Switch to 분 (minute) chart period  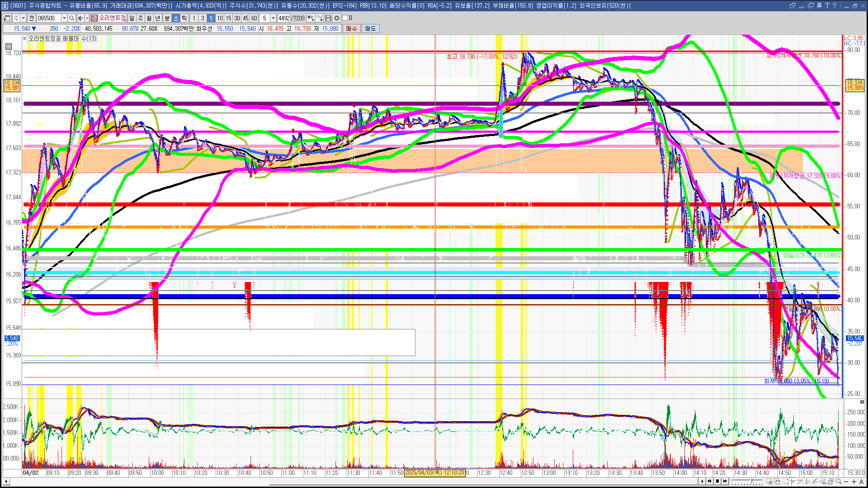(x=167, y=18)
